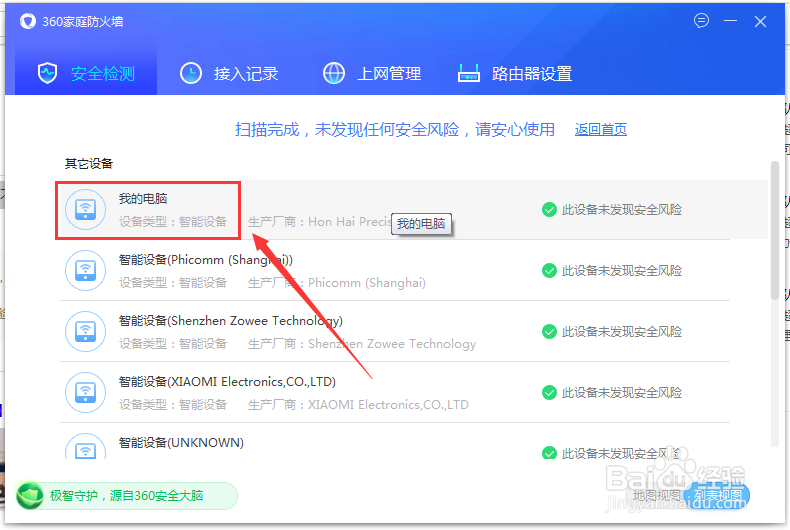Click the 360家庭防火墙 logo icon
Screen dimensions: 790x530
[x=28, y=21]
